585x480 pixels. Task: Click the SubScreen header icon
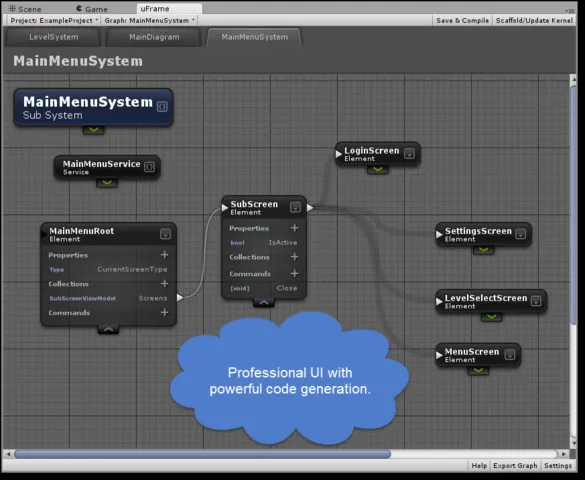(x=295, y=207)
